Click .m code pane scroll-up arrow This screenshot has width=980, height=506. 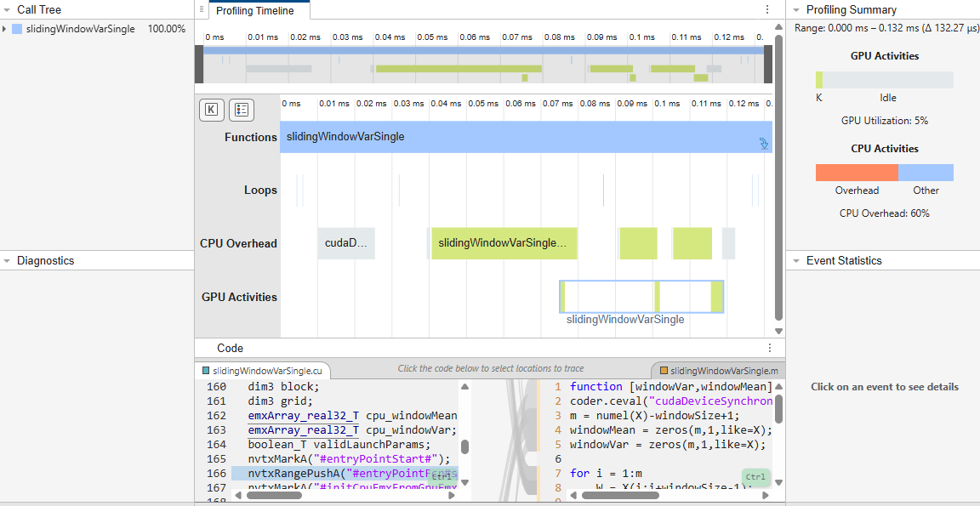778,387
